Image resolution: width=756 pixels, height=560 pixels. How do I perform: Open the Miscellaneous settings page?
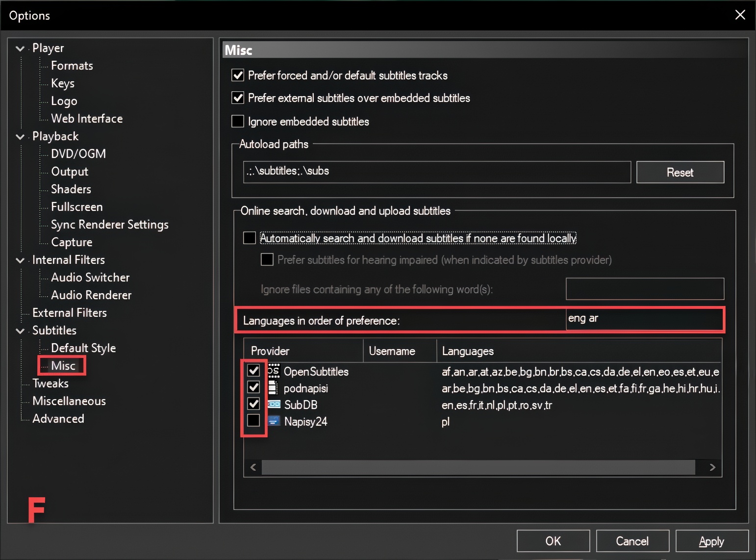[69, 401]
